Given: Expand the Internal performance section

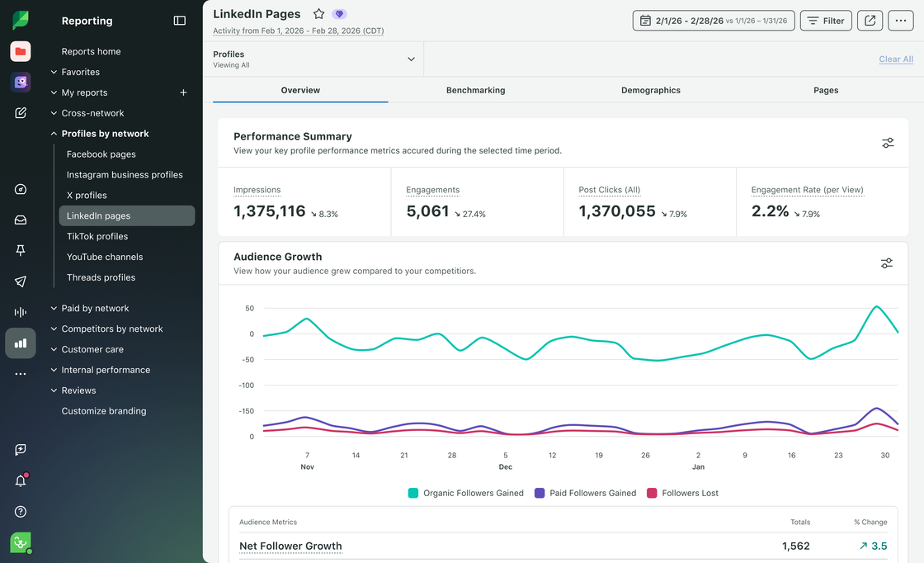Looking at the screenshot, I should click(100, 370).
